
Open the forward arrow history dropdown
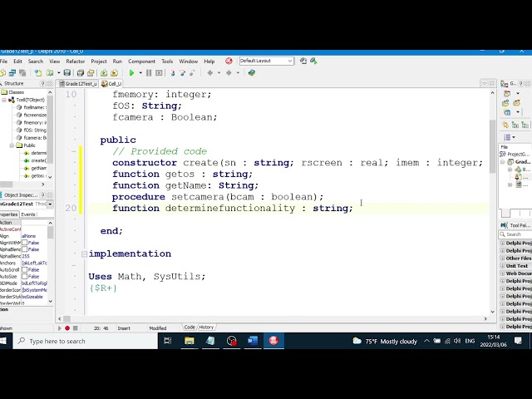click(x=238, y=72)
